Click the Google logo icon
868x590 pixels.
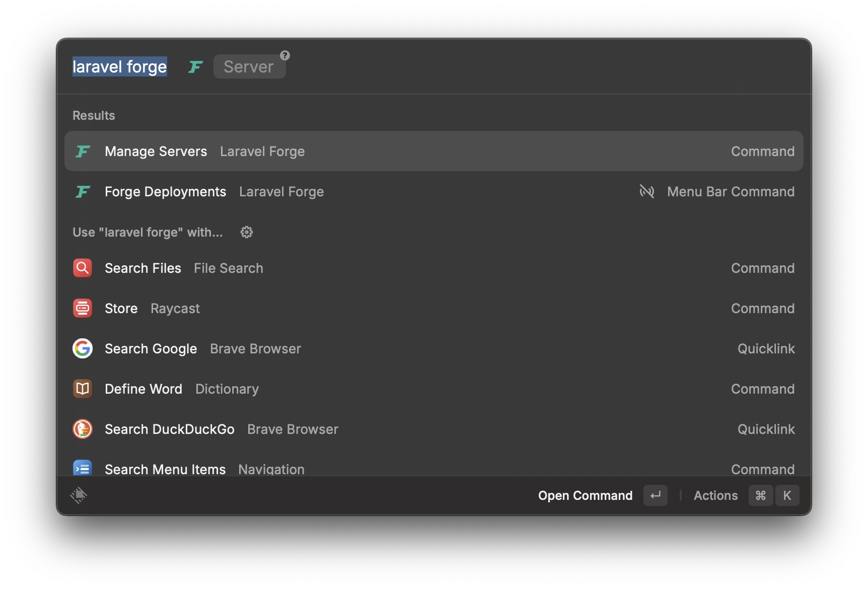83,348
